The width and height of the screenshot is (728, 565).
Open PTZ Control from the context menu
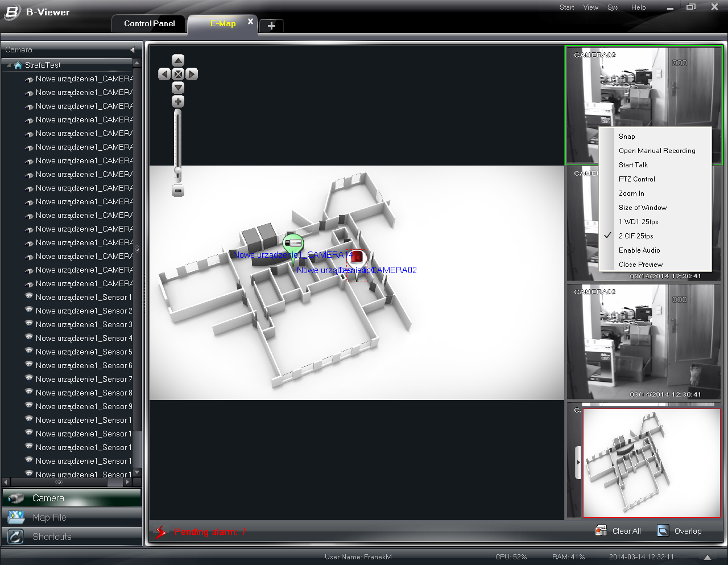point(636,179)
